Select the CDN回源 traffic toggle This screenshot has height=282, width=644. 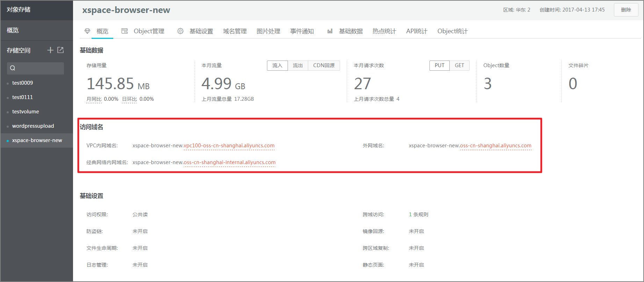tap(324, 65)
